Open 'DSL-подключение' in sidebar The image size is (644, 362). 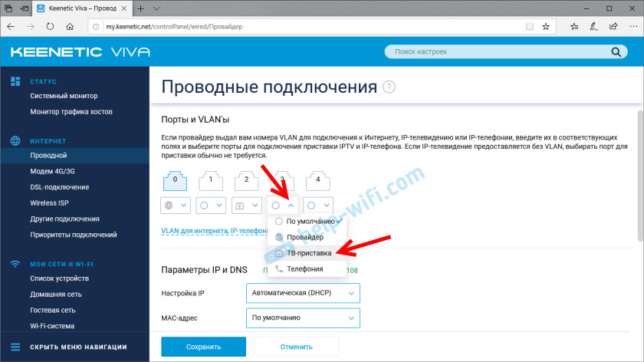click(60, 187)
